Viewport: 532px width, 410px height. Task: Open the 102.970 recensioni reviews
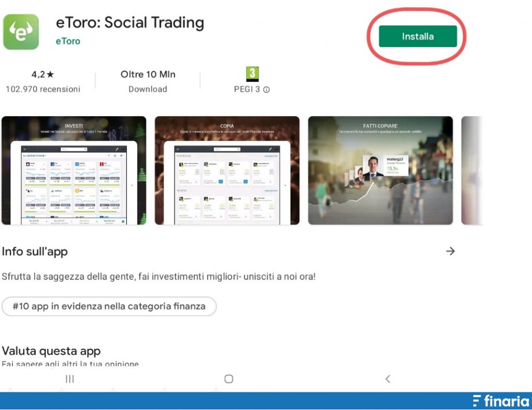tap(43, 89)
